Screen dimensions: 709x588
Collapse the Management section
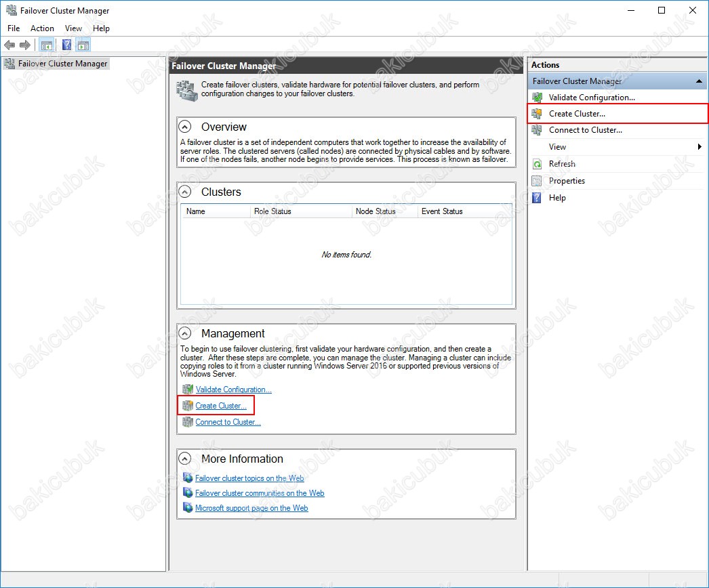[185, 333]
